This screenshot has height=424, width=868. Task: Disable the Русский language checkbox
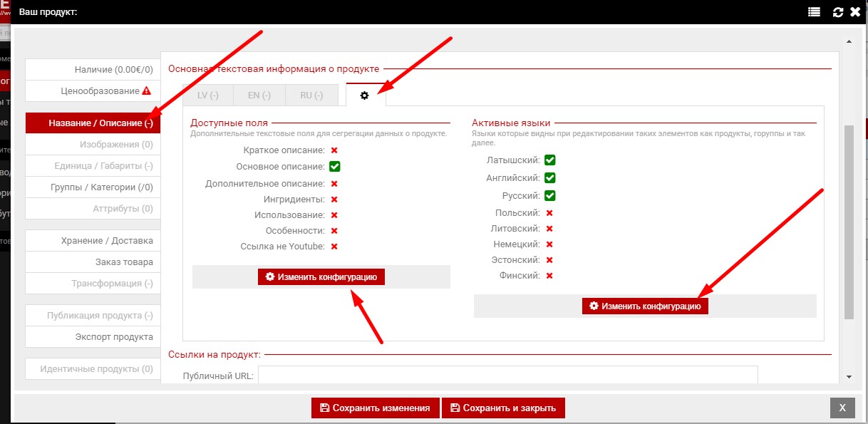(x=549, y=196)
